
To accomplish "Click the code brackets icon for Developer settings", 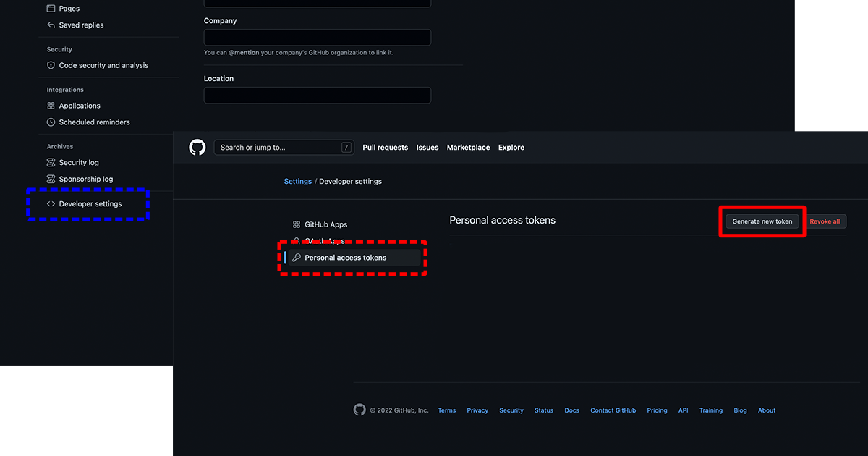I will 51,204.
